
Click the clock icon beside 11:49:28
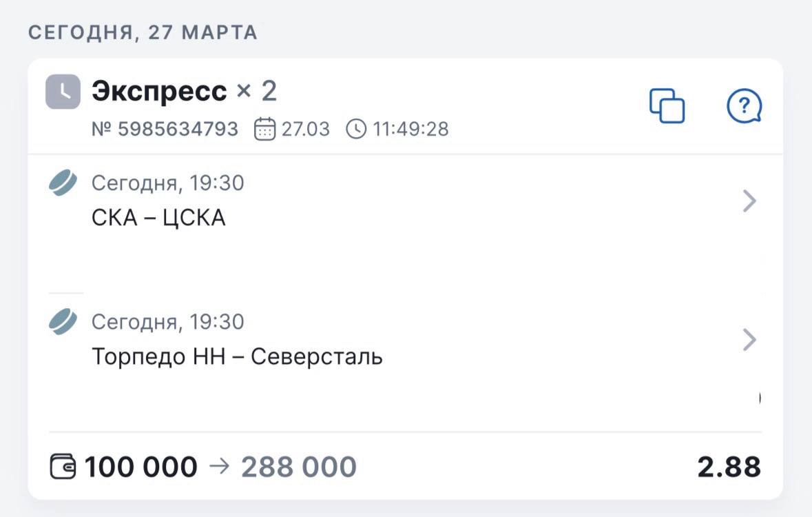click(356, 129)
